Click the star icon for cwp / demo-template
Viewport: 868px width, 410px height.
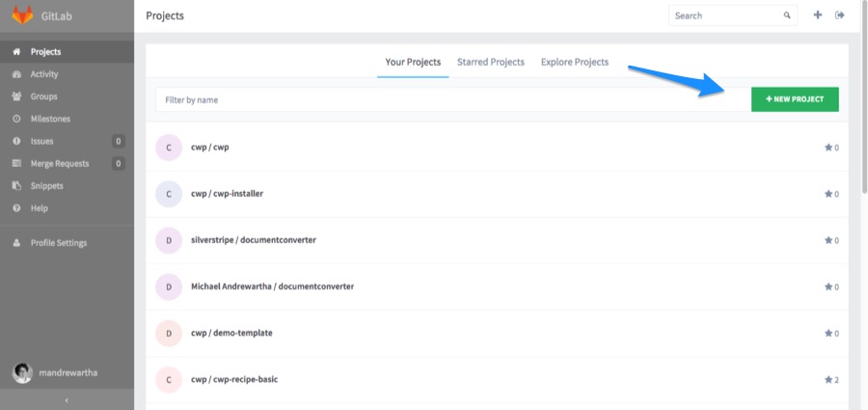[x=828, y=334]
